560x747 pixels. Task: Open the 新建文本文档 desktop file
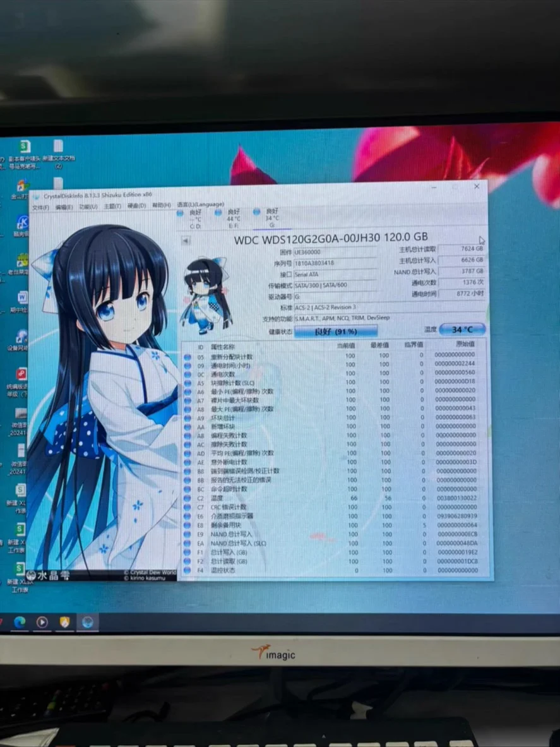point(58,154)
